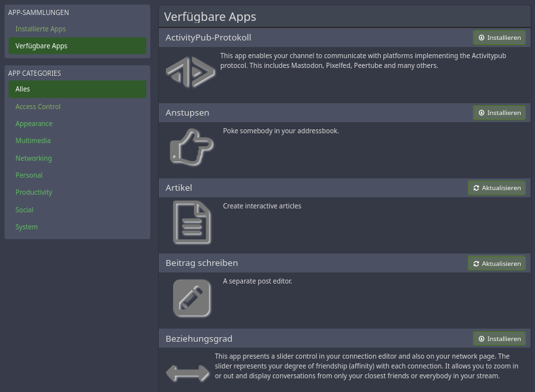Viewport: 535px width, 392px height.
Task: Filter apps by Access Control category
Action: click(38, 106)
